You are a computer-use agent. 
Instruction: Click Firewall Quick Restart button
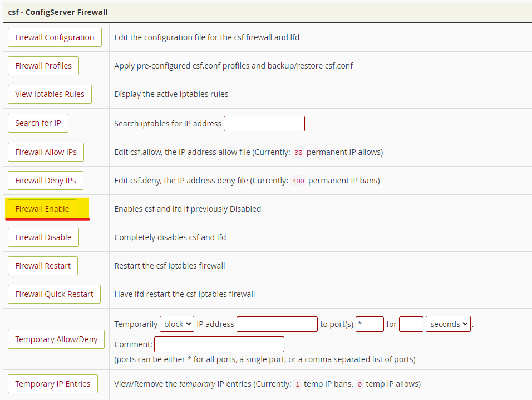coord(55,294)
